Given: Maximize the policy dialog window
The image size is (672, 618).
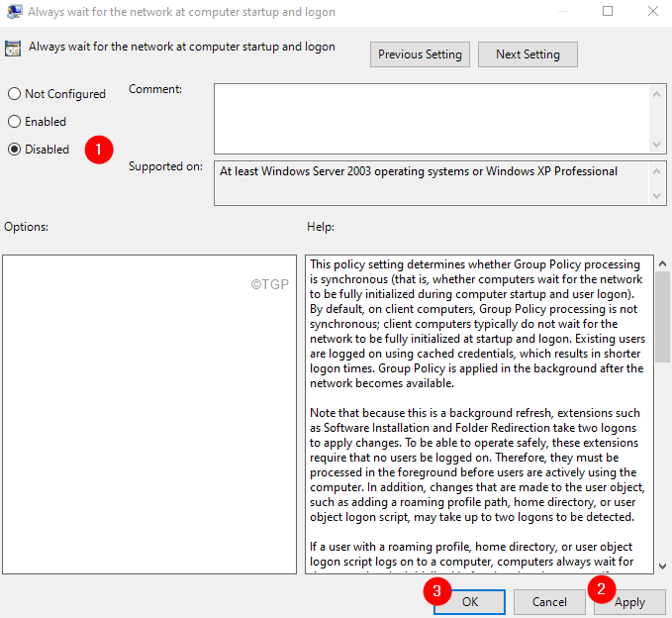Looking at the screenshot, I should click(x=608, y=11).
